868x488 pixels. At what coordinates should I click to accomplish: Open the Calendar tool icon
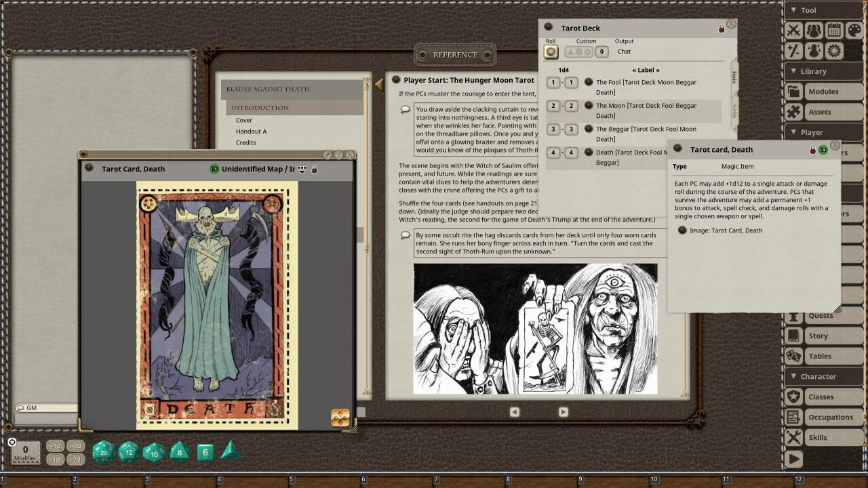(x=834, y=30)
